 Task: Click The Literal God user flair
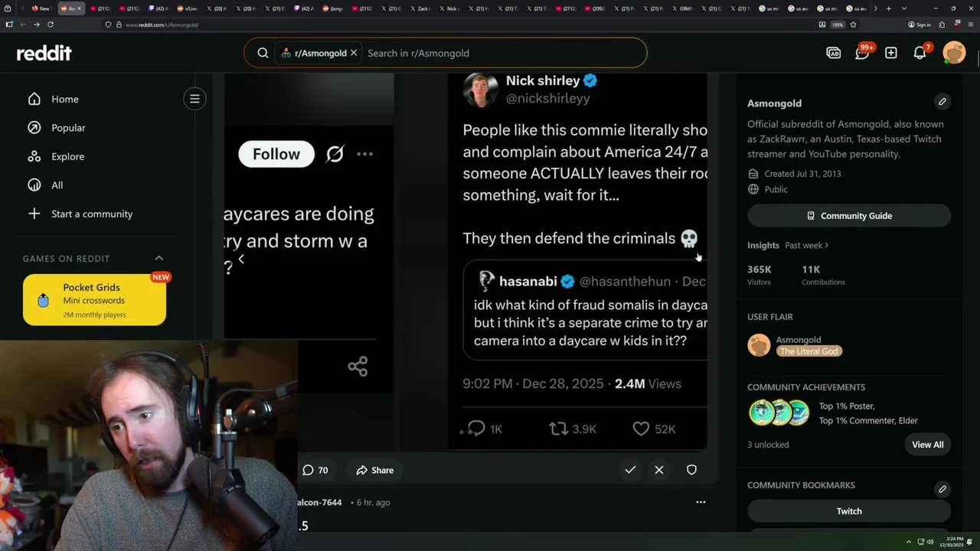(x=810, y=351)
